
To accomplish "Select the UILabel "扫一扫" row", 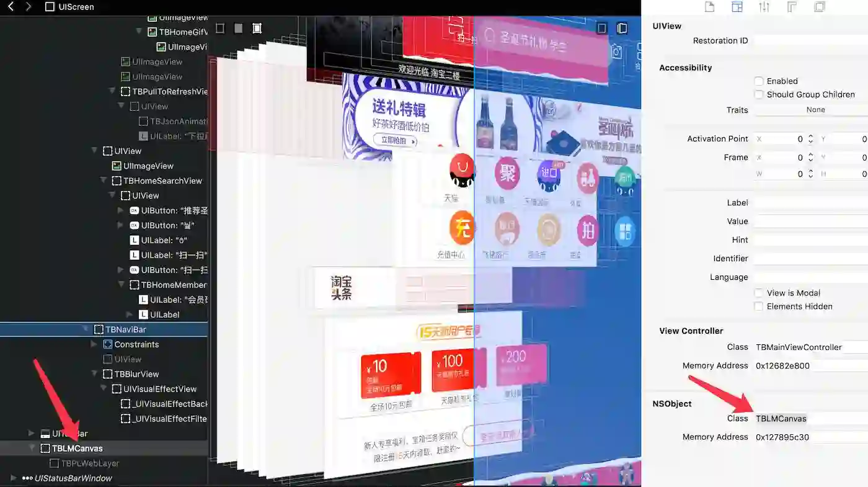I will coord(104,255).
